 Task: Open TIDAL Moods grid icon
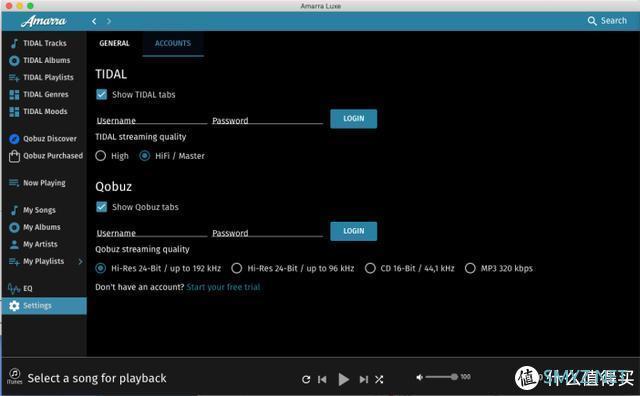click(14, 112)
